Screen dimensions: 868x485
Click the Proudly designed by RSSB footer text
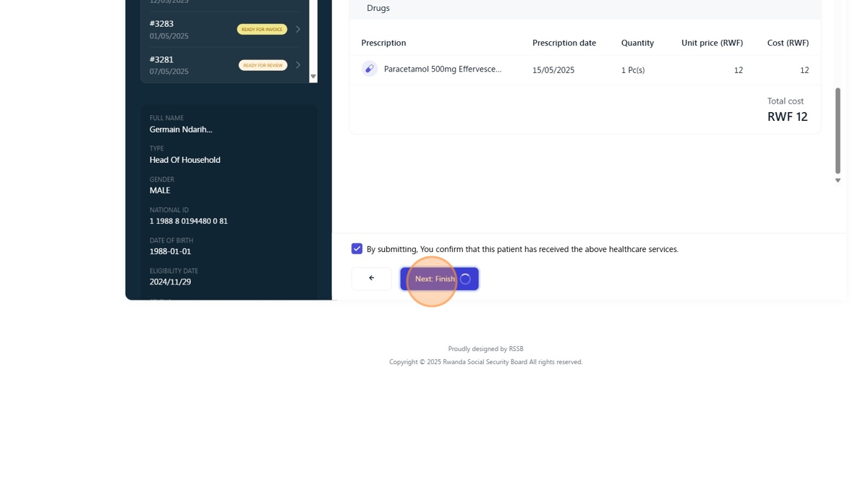pyautogui.click(x=485, y=349)
